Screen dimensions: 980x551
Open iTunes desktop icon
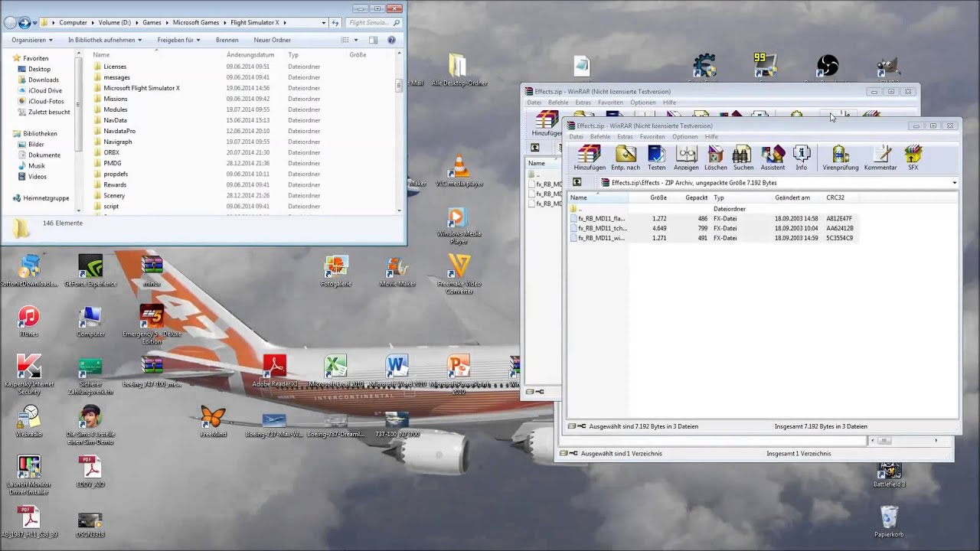(x=28, y=321)
